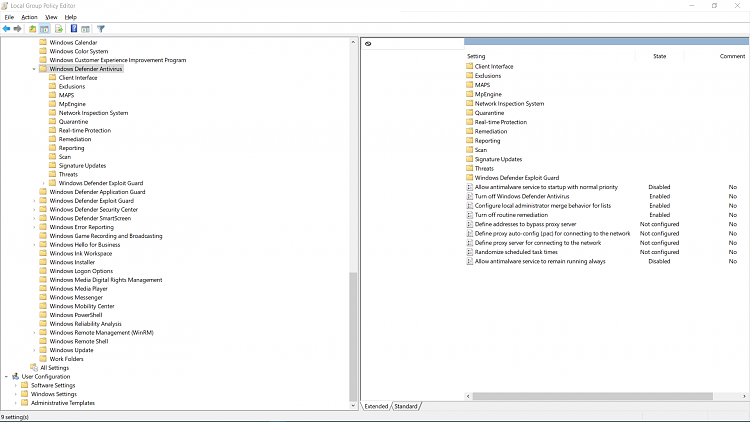Select Windows Defender Application Guard in tree

(97, 192)
